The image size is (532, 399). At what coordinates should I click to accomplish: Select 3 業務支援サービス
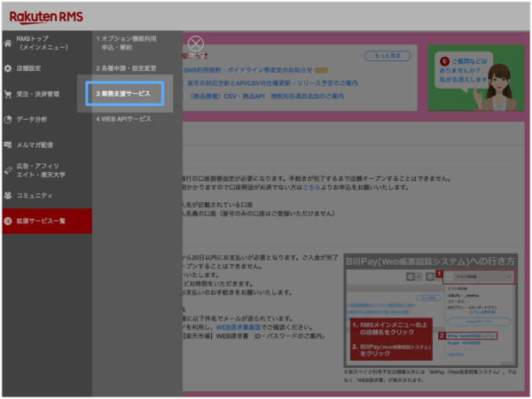point(125,94)
